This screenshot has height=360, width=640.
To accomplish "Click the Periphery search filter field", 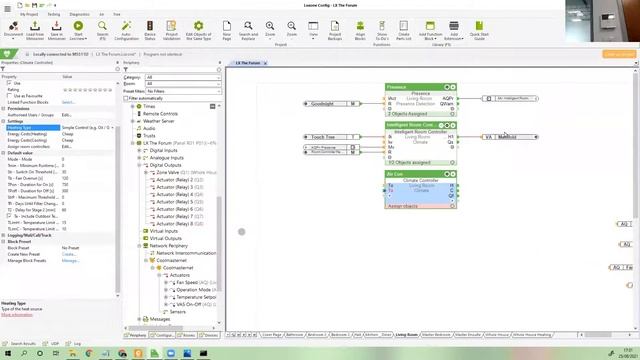I will tap(172, 69).
